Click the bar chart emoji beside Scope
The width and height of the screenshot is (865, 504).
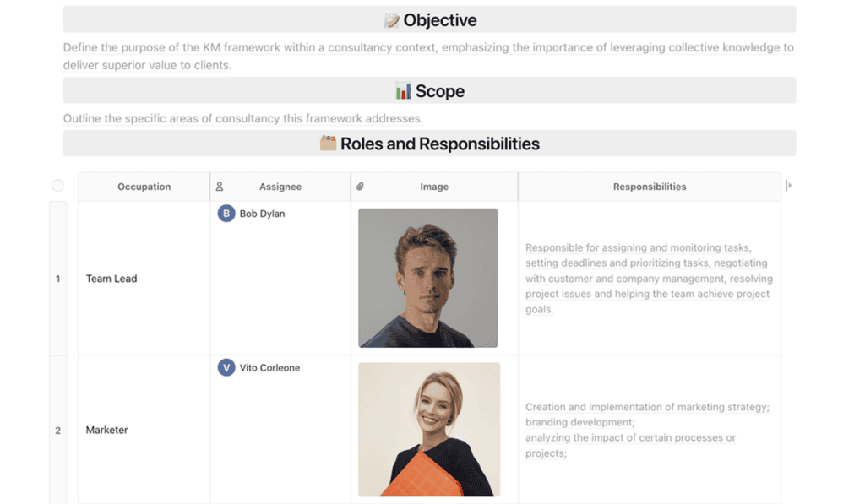click(x=403, y=91)
